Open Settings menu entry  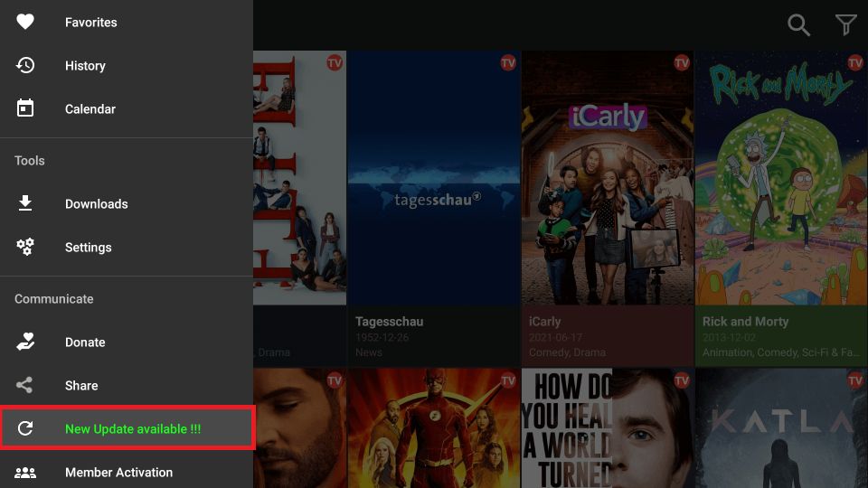pos(127,247)
